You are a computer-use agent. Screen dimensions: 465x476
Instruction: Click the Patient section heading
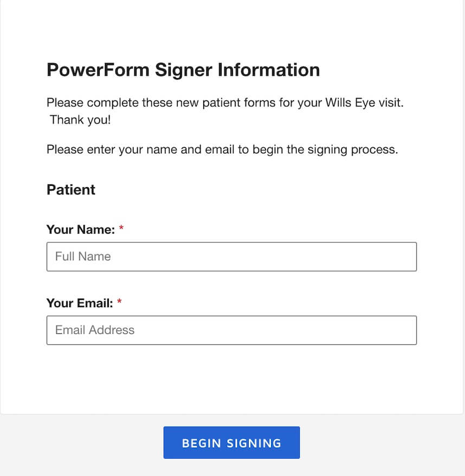coord(71,190)
